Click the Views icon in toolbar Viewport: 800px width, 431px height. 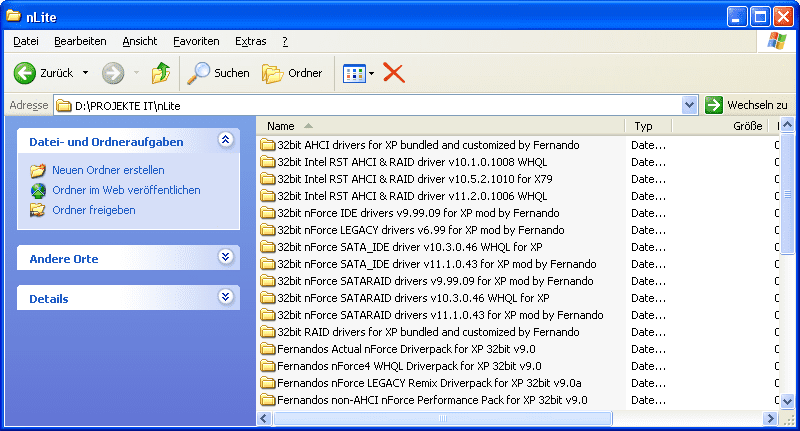(x=354, y=73)
